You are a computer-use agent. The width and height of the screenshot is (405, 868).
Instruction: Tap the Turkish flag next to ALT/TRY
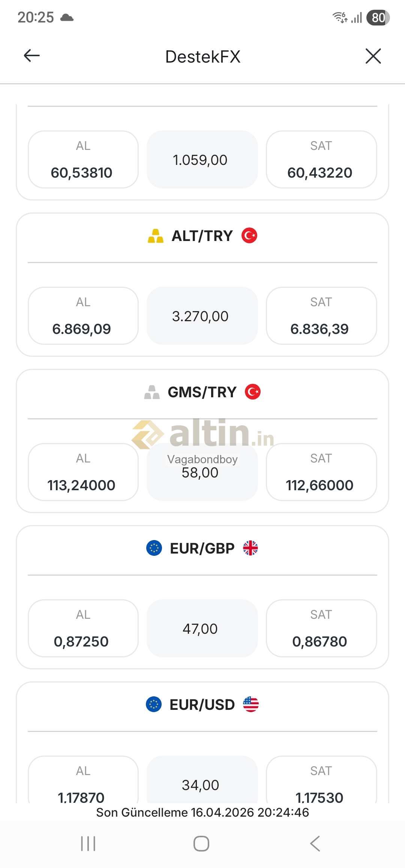(249, 236)
